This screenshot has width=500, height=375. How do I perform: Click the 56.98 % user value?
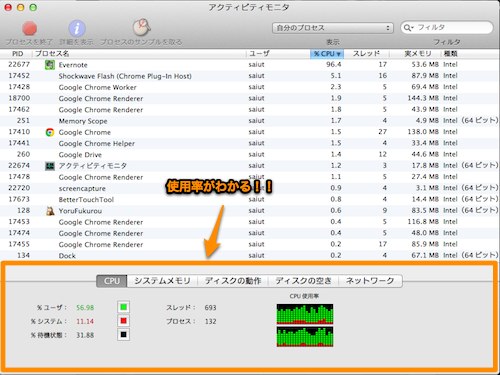85,307
